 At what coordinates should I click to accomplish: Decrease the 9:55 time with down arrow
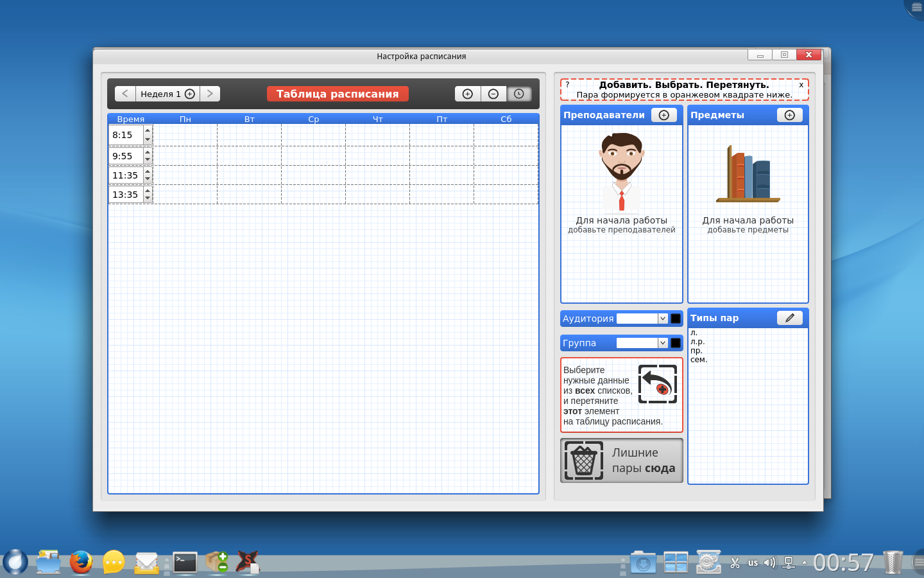148,160
